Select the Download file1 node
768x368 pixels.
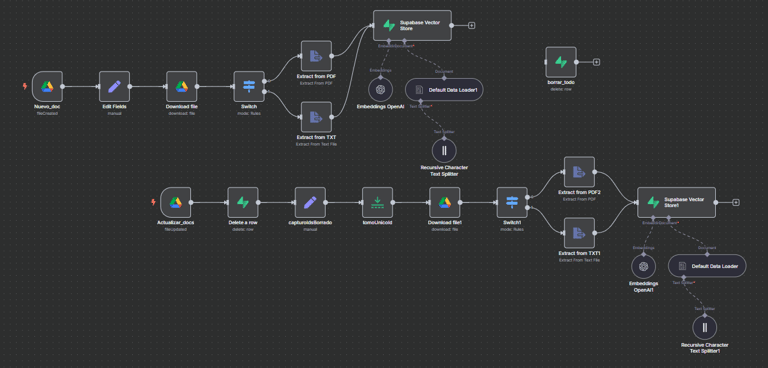pyautogui.click(x=444, y=202)
